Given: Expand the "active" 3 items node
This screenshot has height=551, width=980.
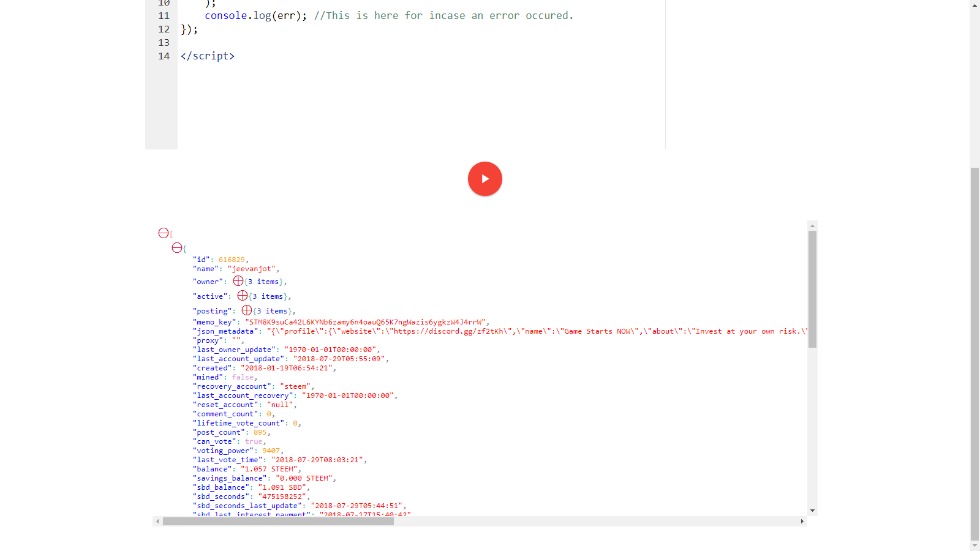Looking at the screenshot, I should pyautogui.click(x=243, y=296).
